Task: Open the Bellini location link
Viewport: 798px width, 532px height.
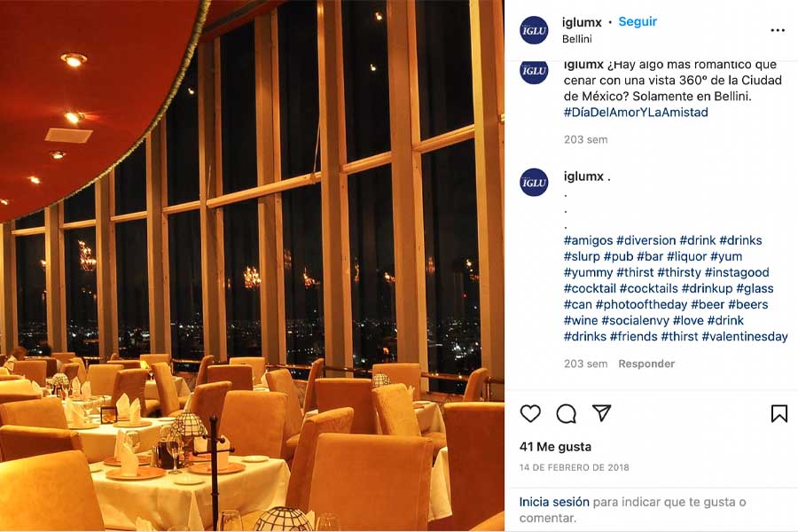Action: [577, 39]
